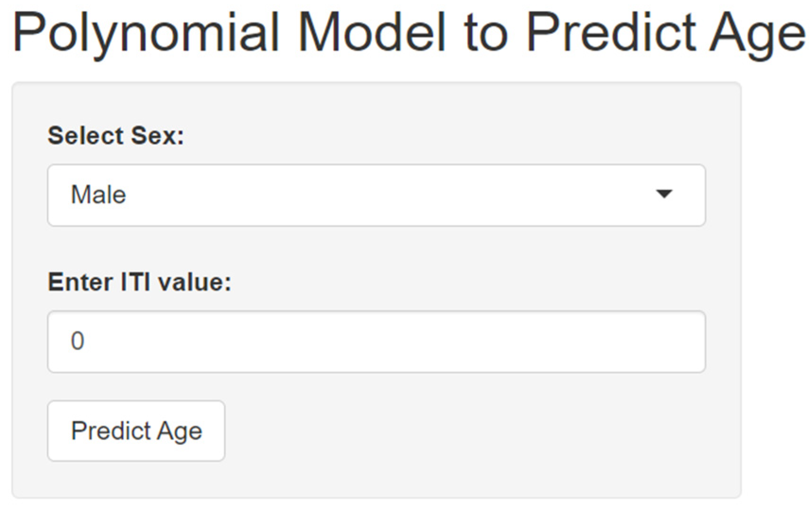Click the 'Enter ITI value:' label
Screen dimensions: 812x513
coord(140,282)
